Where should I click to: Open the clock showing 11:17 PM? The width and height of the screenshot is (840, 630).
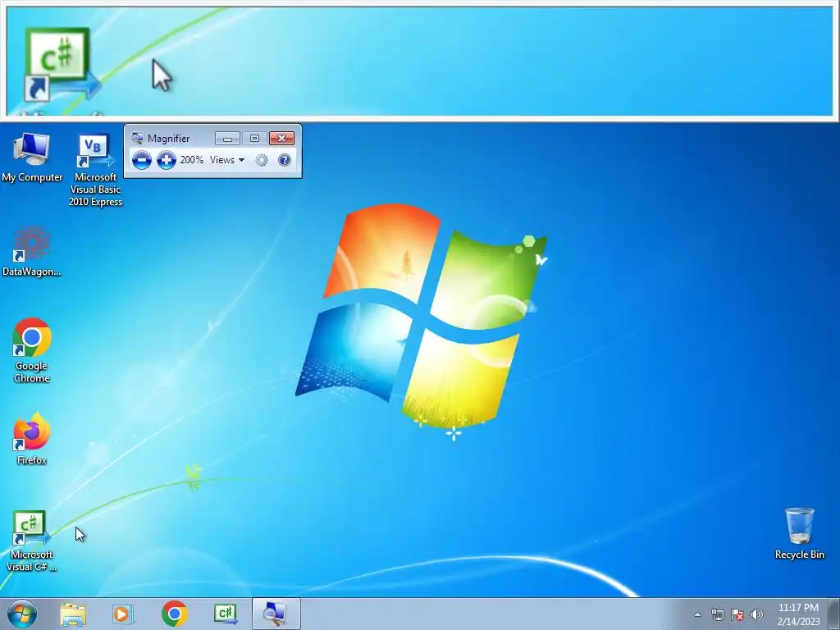click(x=798, y=614)
